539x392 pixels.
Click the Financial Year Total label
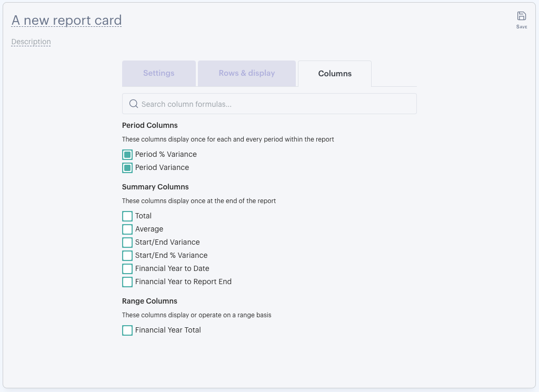[x=168, y=330]
